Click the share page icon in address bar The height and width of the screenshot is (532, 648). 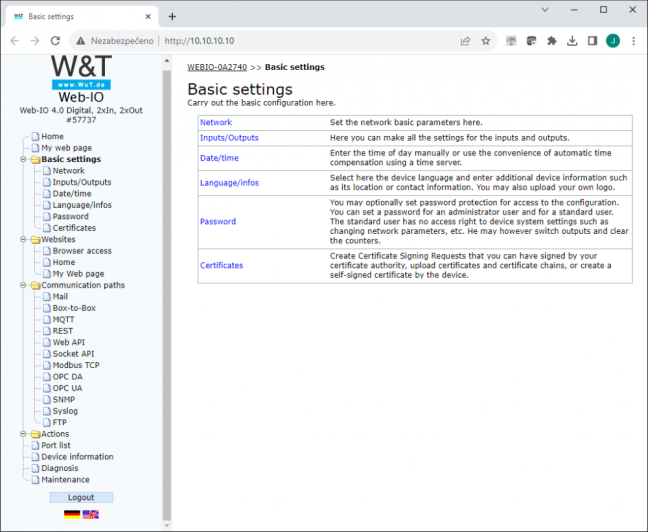tap(465, 41)
